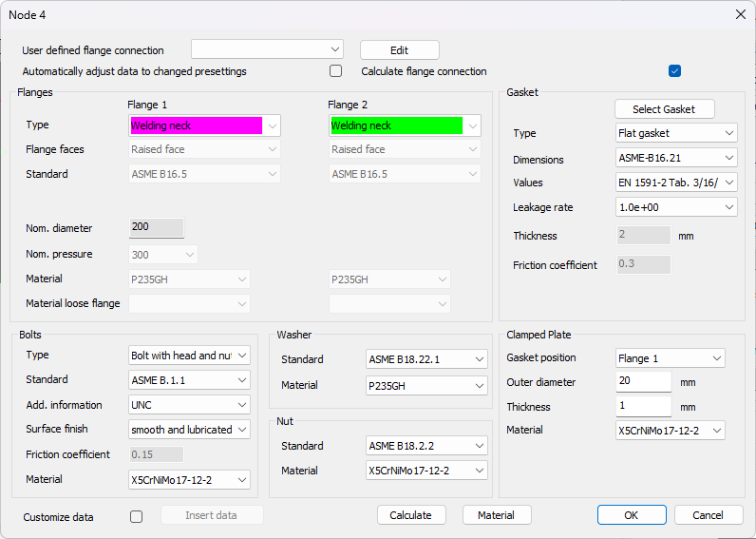Uncheck Calculate flange connection checkbox

[x=674, y=71]
